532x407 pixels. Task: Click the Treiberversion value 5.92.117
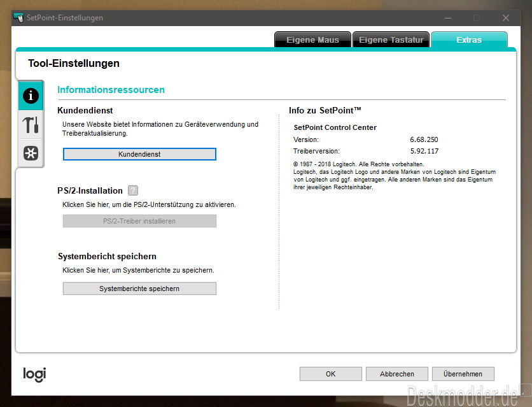pyautogui.click(x=424, y=151)
